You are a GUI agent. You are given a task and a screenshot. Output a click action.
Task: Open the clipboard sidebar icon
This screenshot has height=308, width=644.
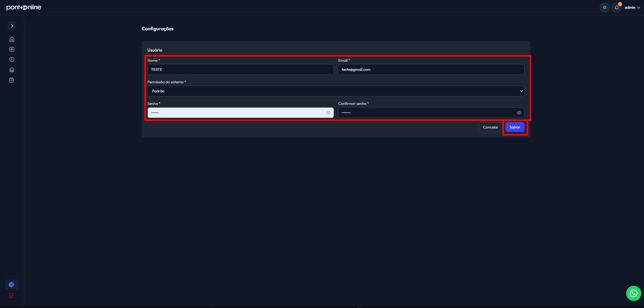coord(12,80)
